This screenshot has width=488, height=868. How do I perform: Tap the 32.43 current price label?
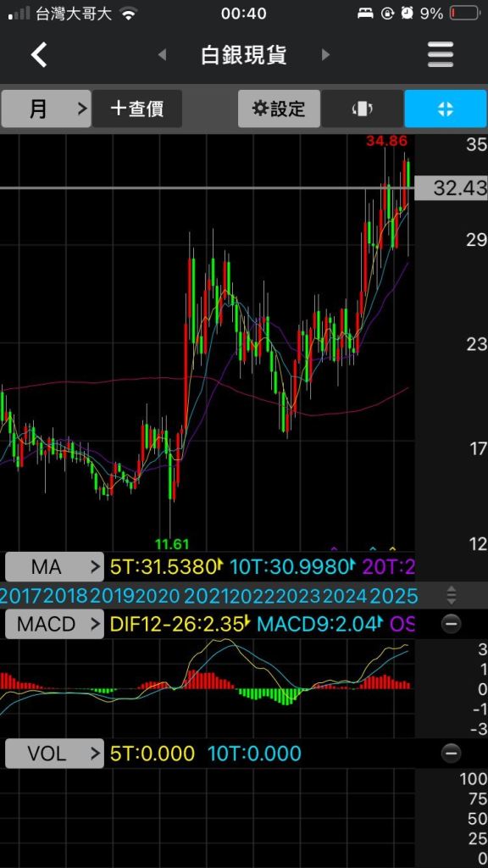[x=451, y=188]
